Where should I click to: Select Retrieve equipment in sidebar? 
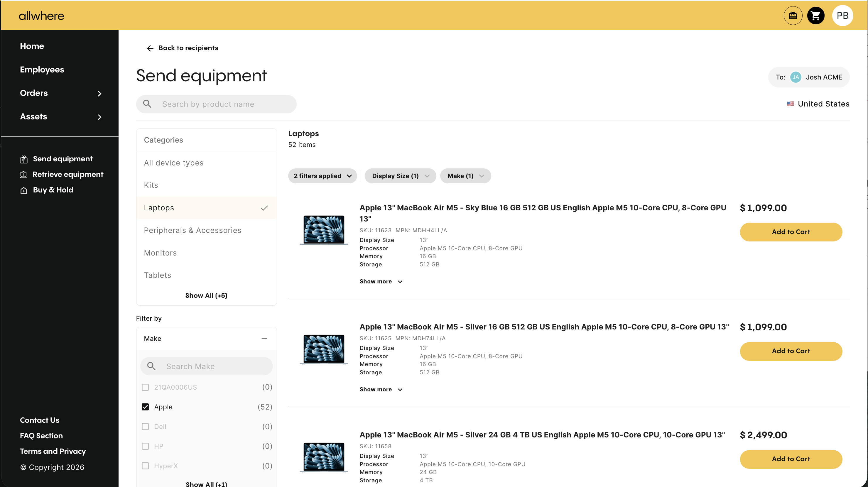pyautogui.click(x=68, y=175)
